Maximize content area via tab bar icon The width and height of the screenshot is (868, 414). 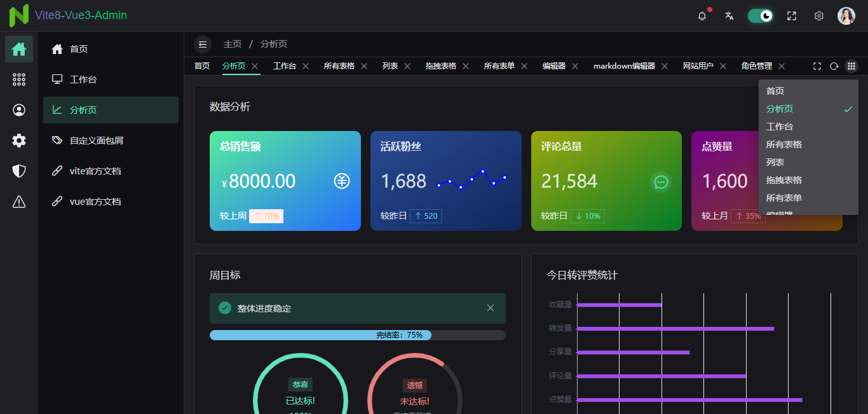[x=817, y=66]
